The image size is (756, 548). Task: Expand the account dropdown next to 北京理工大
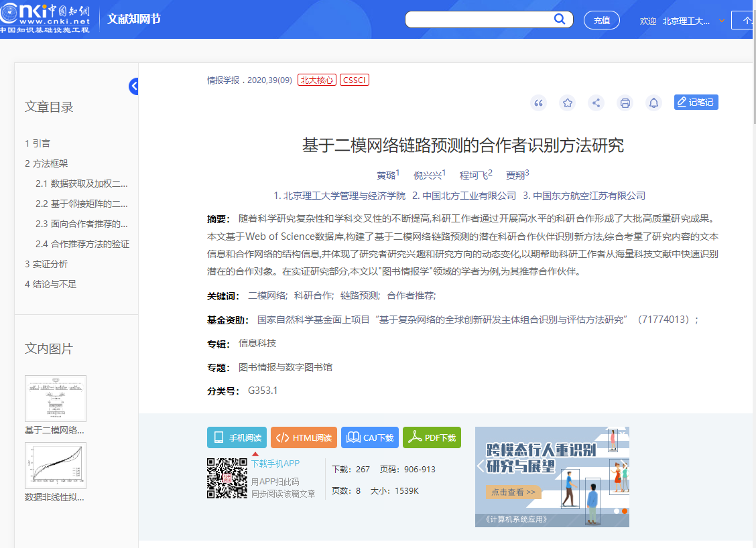click(721, 21)
